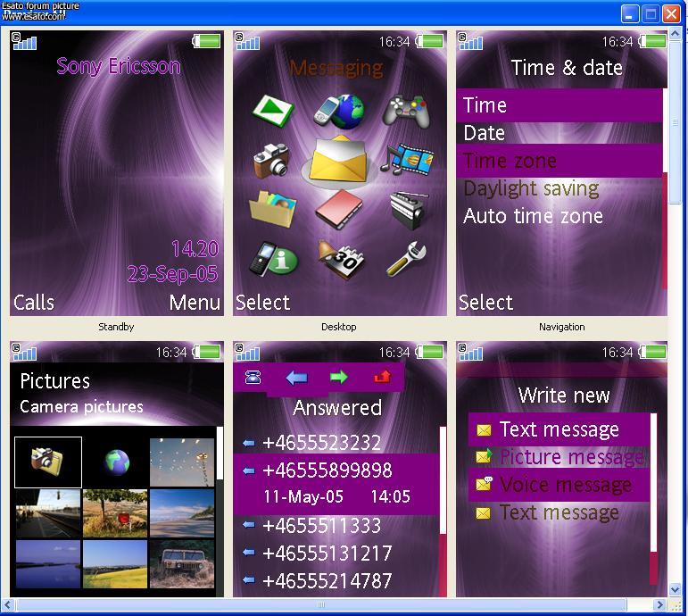Select call entry +4655511333
The width and height of the screenshot is (688, 616).
pos(336,526)
